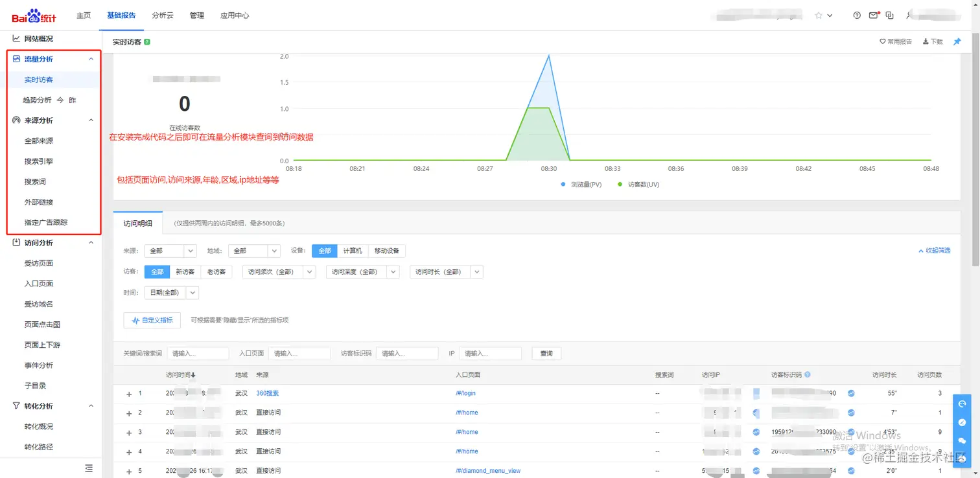Click the 收起筛选 link
980x478 pixels.
(x=935, y=251)
